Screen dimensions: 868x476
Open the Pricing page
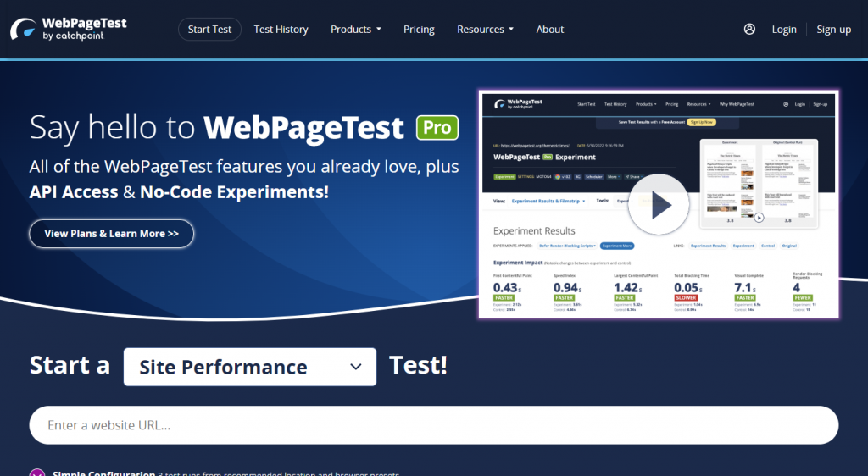pyautogui.click(x=419, y=30)
